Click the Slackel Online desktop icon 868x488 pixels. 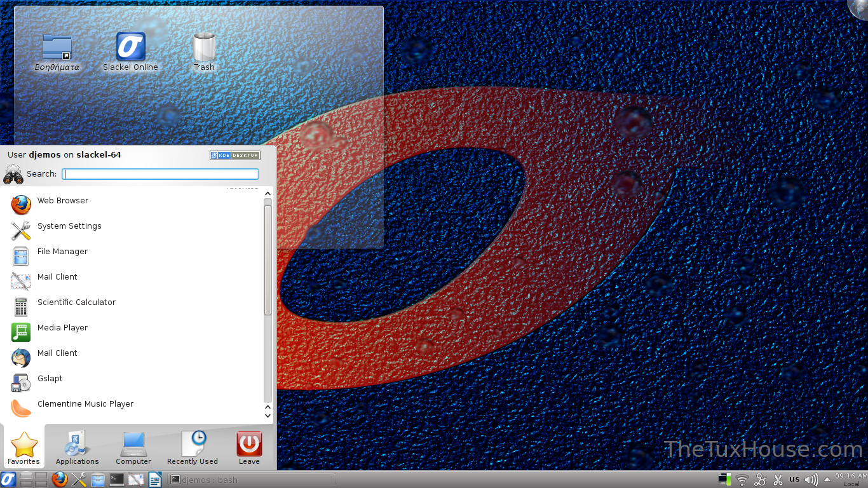(x=130, y=52)
